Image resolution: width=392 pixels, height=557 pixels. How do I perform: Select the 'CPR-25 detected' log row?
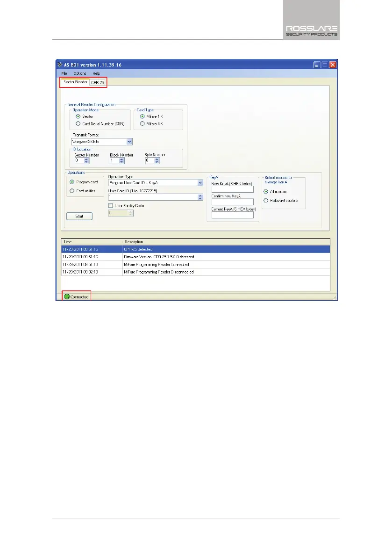tap(195, 249)
